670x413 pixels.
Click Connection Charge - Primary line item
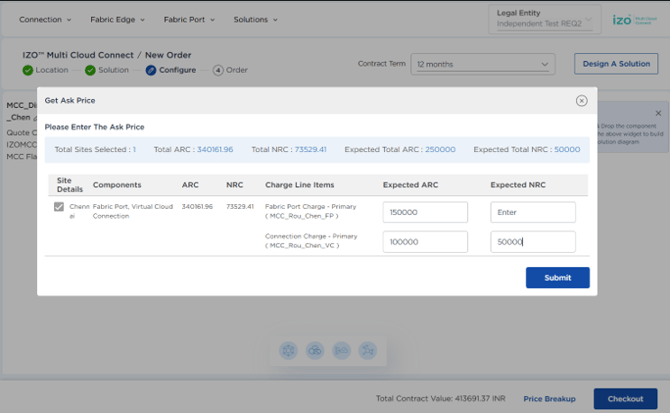coord(311,240)
